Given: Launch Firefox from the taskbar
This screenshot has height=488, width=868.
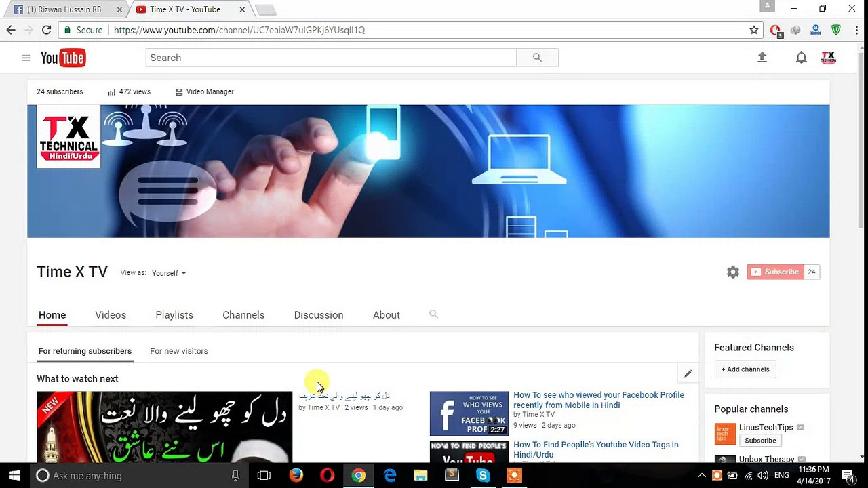Looking at the screenshot, I should pyautogui.click(x=296, y=475).
